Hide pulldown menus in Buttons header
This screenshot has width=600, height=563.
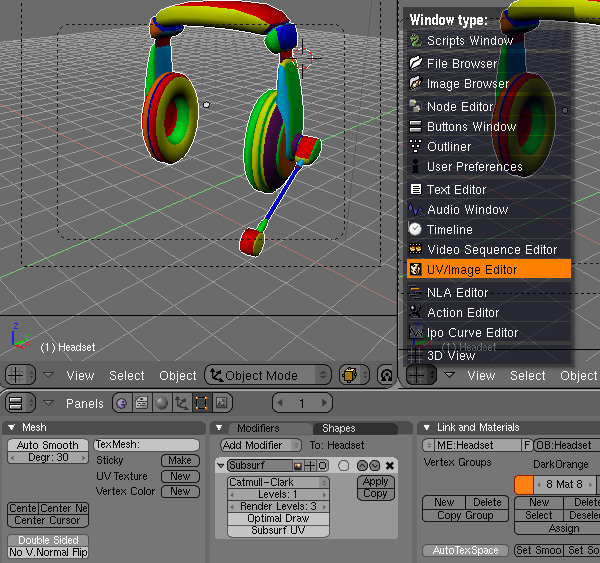[48, 403]
